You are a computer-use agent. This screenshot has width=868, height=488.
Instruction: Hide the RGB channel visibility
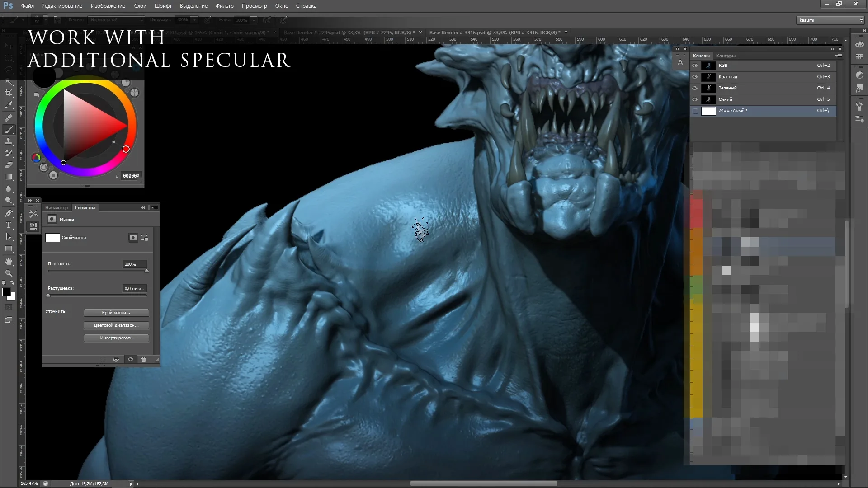tap(695, 66)
